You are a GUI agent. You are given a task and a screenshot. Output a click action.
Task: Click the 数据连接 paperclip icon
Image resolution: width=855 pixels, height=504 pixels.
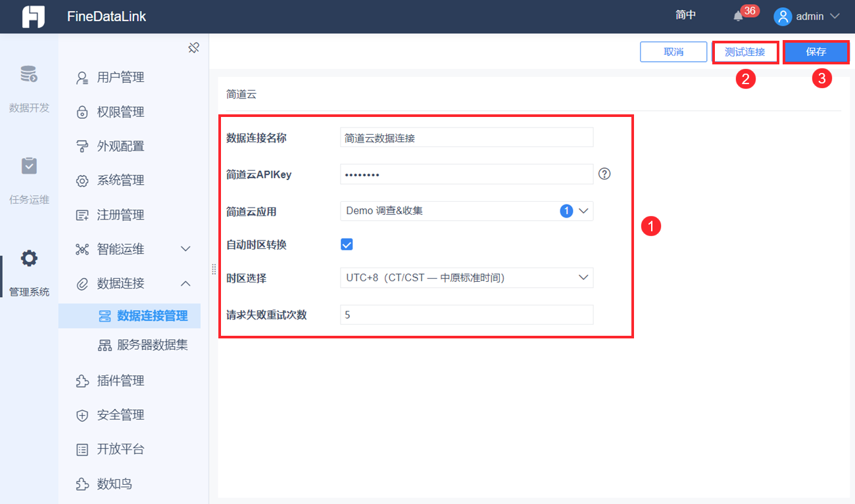[x=82, y=284]
